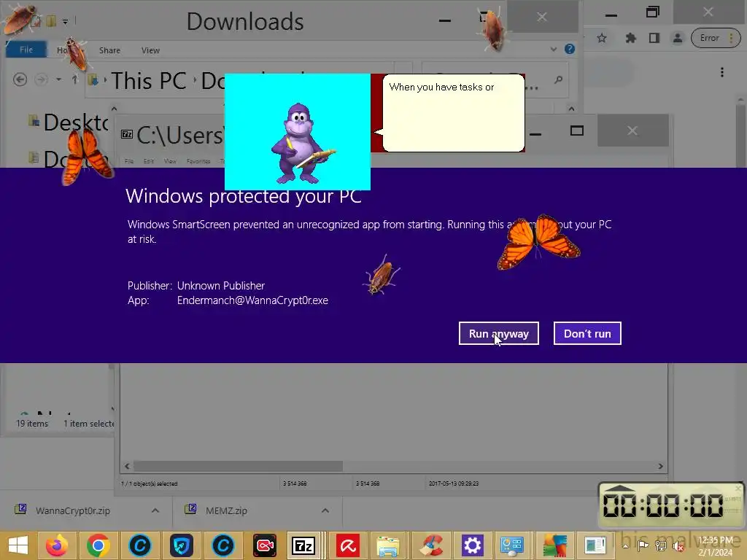
Task: Click Bonzi's speech bubble text
Action: pos(441,87)
